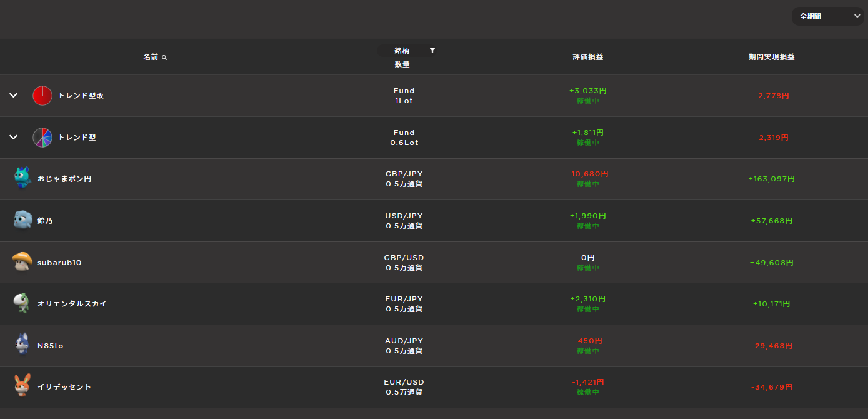Open the イリデッセント strategy name

(64, 387)
